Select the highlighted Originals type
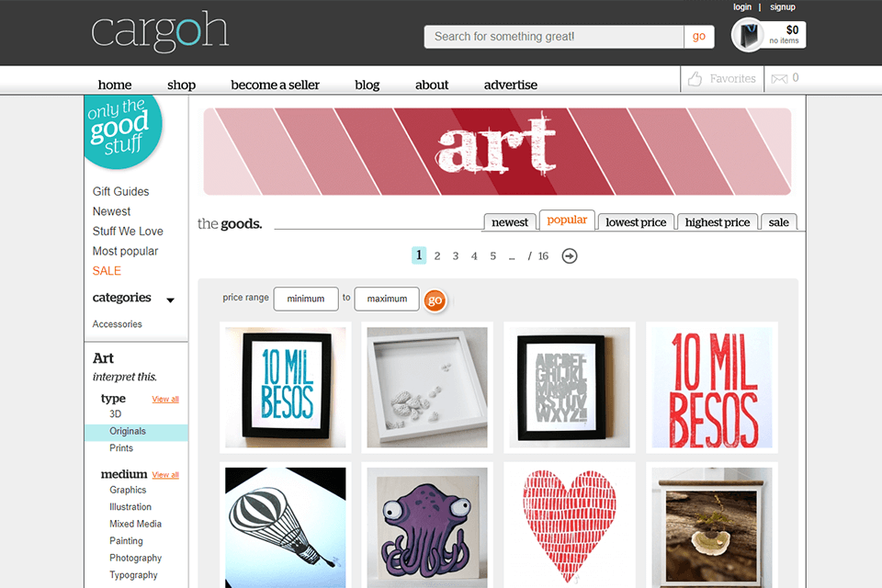Image resolution: width=882 pixels, height=588 pixels. [136, 432]
